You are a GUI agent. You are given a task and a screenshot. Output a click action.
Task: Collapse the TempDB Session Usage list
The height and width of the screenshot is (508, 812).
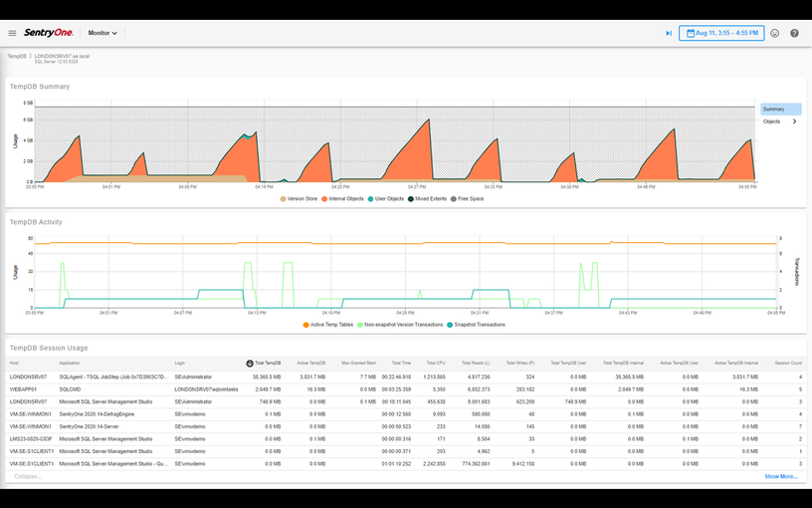[27, 476]
